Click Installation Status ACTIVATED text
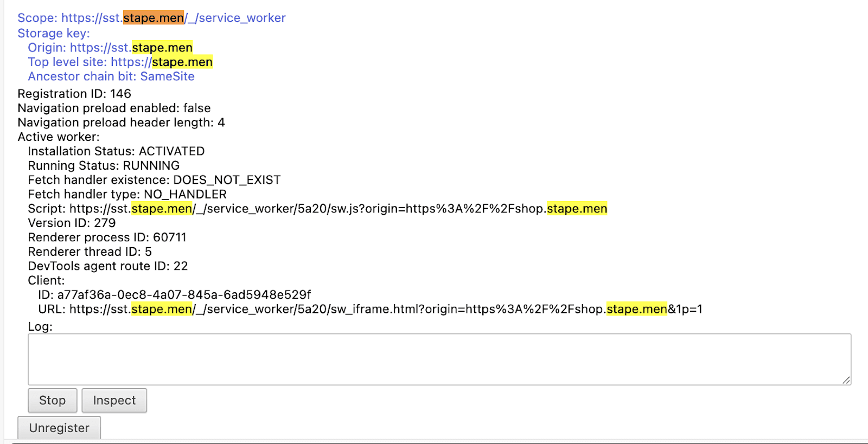Image resolution: width=868 pixels, height=444 pixels. 116,151
